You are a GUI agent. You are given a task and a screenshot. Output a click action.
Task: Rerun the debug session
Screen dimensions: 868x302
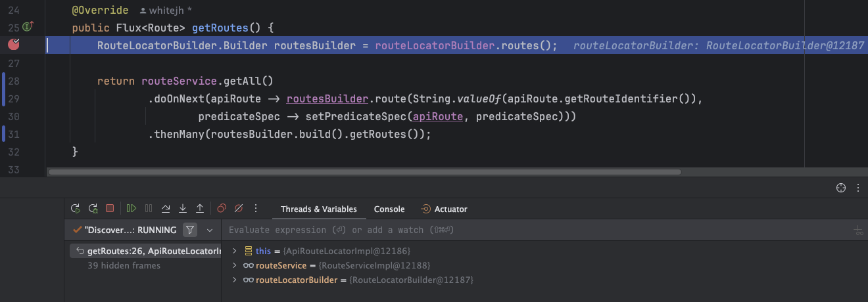[76, 209]
